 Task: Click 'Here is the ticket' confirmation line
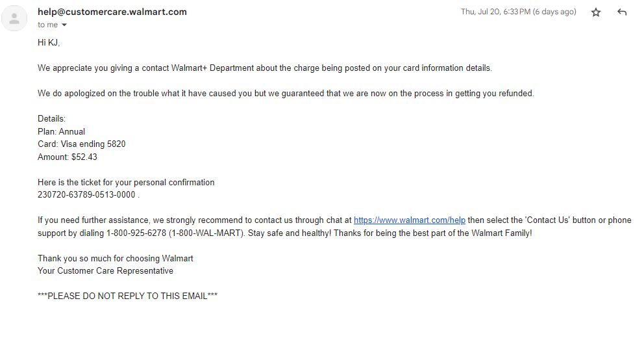click(126, 182)
